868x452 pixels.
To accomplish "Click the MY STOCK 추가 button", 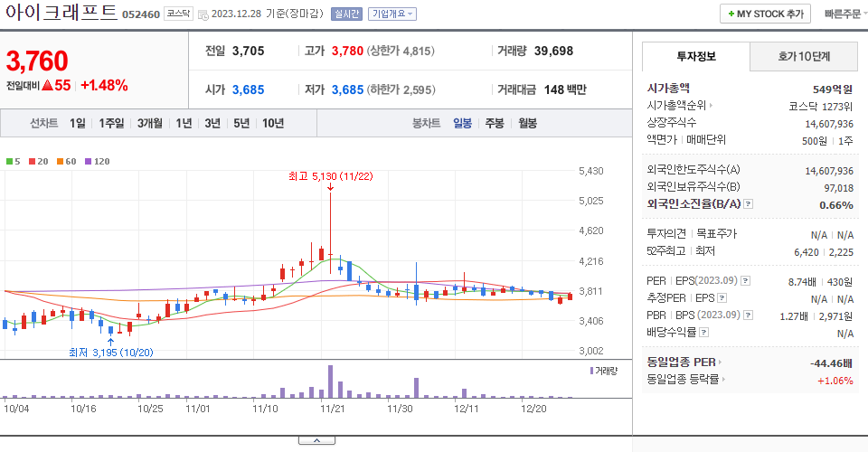I will 765,14.
